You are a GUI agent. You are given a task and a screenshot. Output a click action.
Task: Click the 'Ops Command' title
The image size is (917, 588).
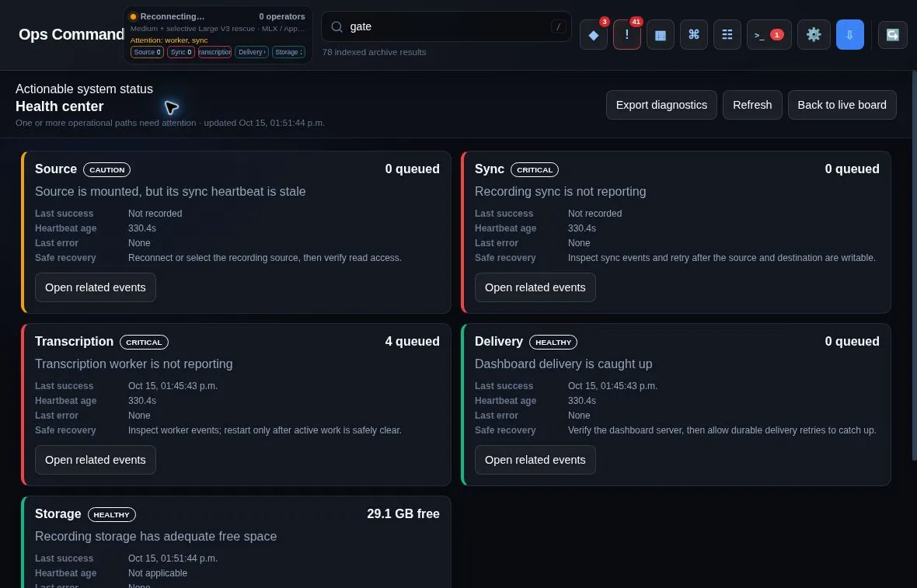click(71, 34)
